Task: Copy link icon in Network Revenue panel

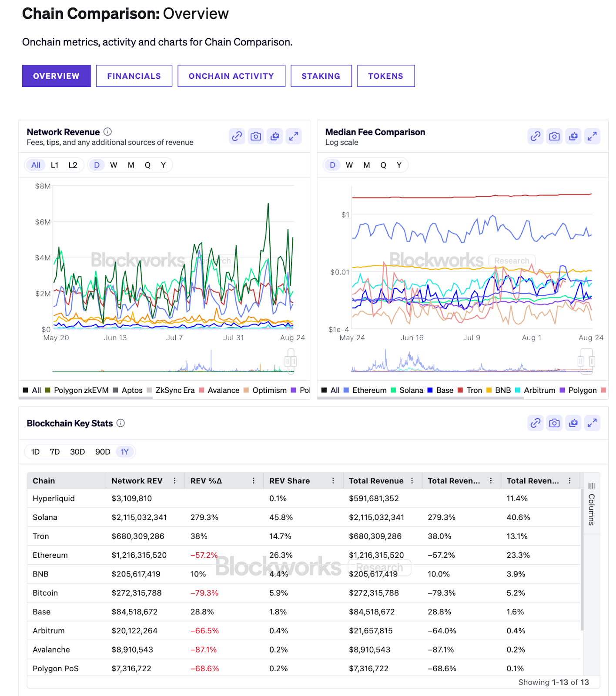Action: (237, 137)
